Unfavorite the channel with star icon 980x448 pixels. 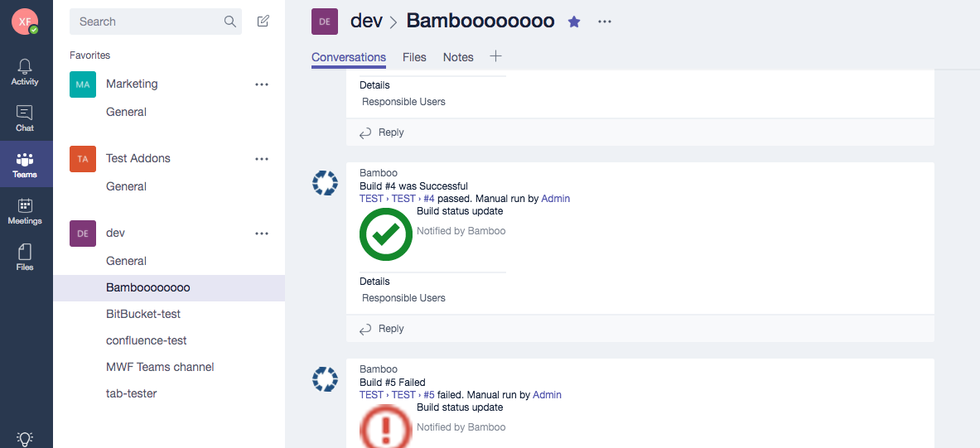(574, 22)
